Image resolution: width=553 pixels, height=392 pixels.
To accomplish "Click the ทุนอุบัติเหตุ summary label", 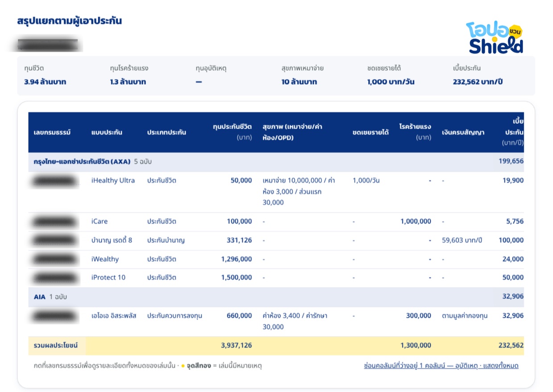I will pos(211,69).
